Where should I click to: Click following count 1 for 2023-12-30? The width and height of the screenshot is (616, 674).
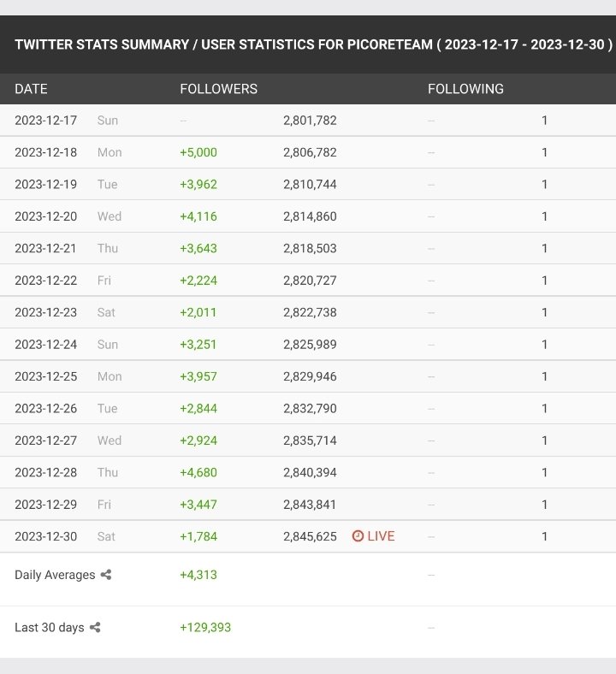(545, 536)
